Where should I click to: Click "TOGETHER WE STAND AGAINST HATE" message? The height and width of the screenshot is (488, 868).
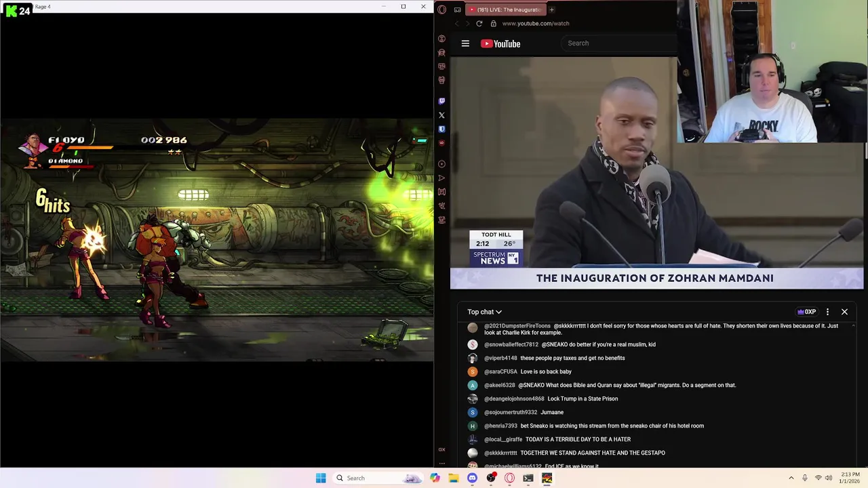[x=593, y=453]
